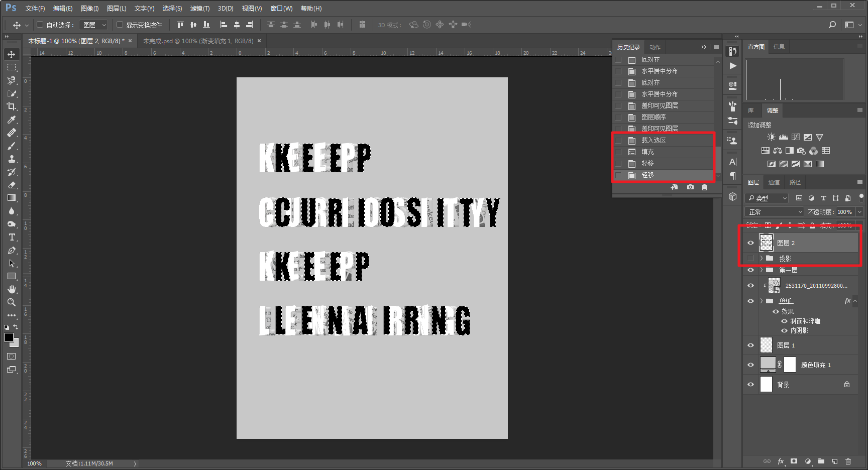Select the 载入选区 history state
Viewport: 868px width, 470px height.
(x=663, y=140)
